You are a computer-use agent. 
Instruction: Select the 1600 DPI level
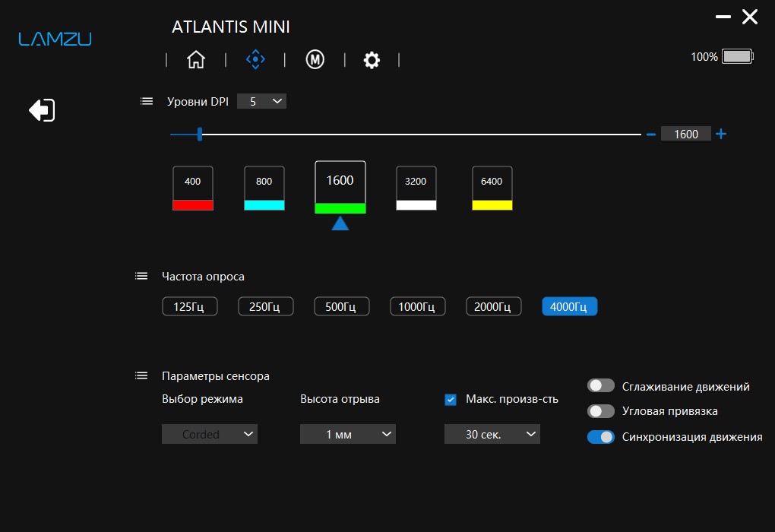click(x=340, y=188)
